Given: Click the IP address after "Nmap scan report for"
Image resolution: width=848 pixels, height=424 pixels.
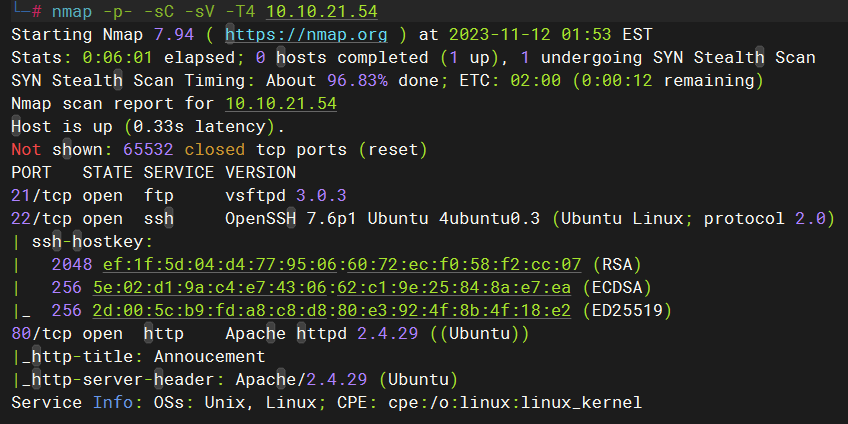Looking at the screenshot, I should [281, 103].
